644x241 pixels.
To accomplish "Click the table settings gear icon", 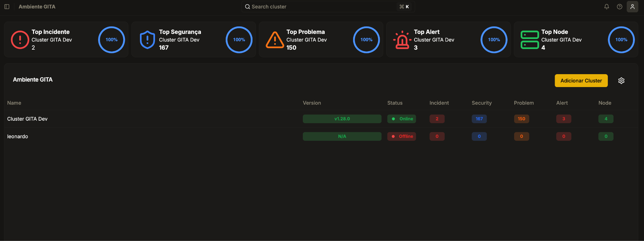I will click(x=621, y=81).
